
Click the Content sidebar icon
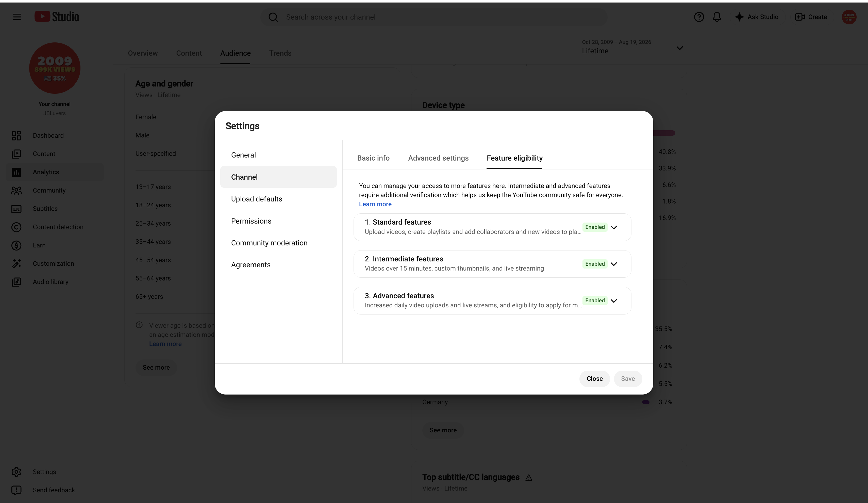pyautogui.click(x=16, y=154)
